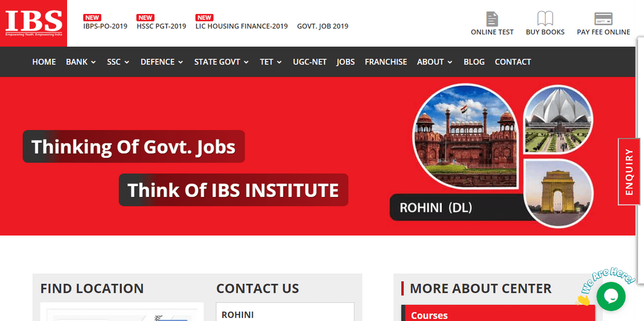Click the PAY FEE ONLINE text link

click(604, 32)
